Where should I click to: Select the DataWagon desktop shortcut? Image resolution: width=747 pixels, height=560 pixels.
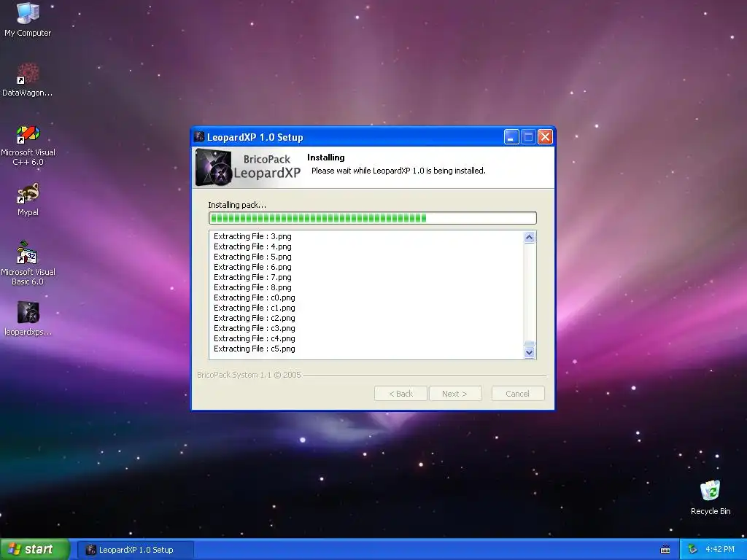click(28, 80)
